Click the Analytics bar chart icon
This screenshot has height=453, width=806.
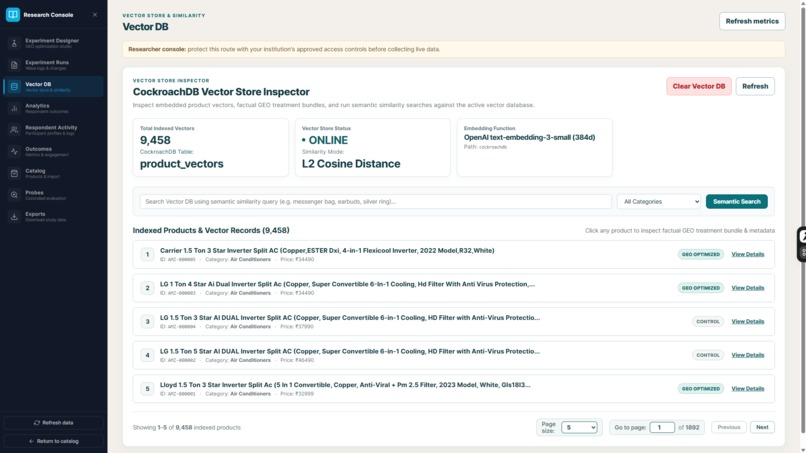pos(14,108)
